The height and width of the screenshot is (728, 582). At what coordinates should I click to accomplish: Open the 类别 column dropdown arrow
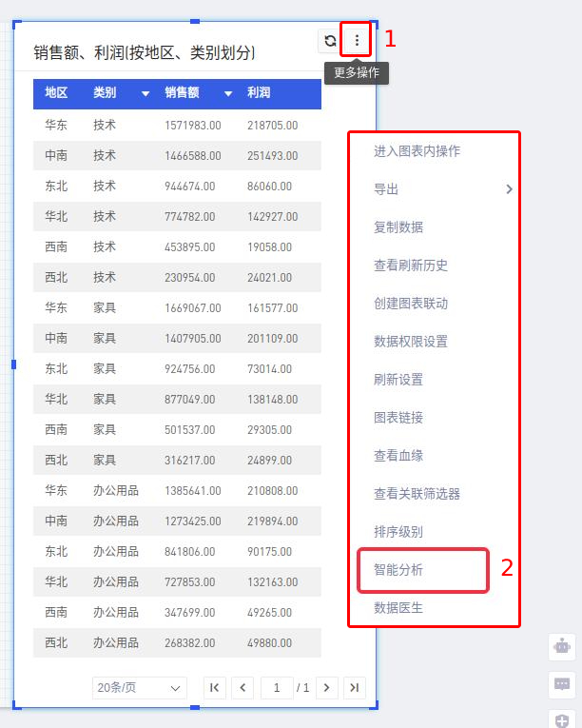tap(145, 94)
